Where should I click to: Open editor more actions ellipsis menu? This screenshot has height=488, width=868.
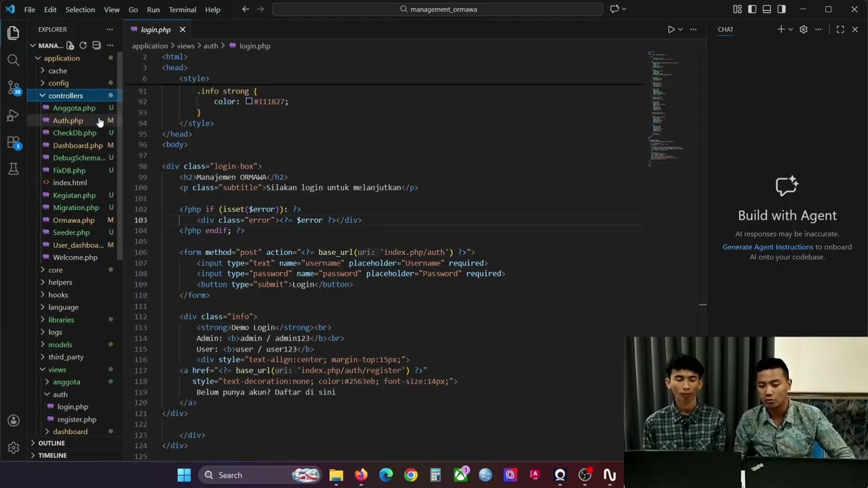(693, 29)
